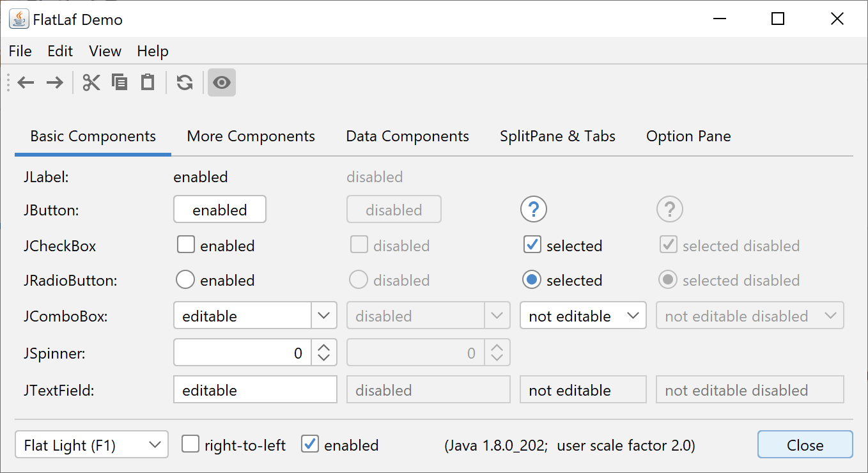Image resolution: width=868 pixels, height=473 pixels.
Task: Click the disabled gray help question-mark button
Action: pos(670,209)
